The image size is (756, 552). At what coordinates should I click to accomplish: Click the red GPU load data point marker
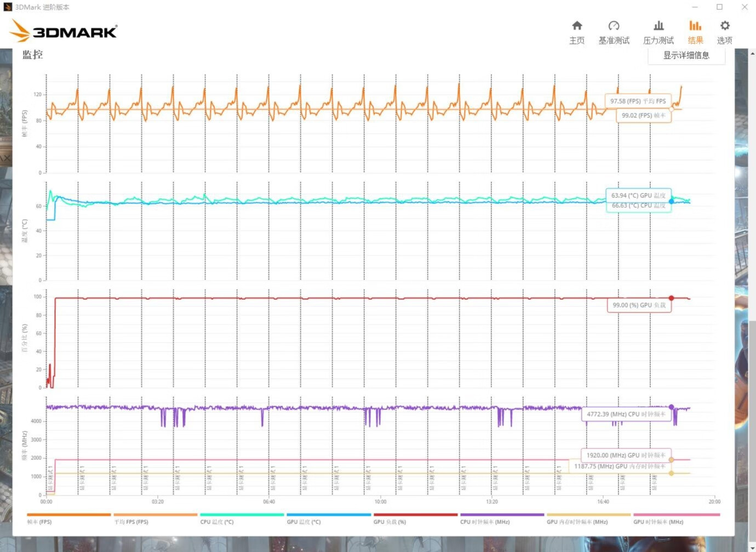point(671,298)
